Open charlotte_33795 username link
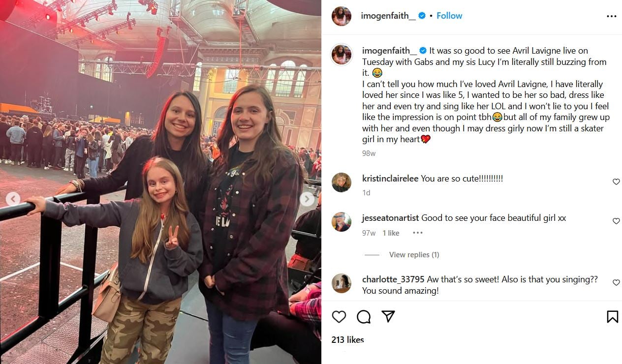622x364 pixels. (x=393, y=279)
